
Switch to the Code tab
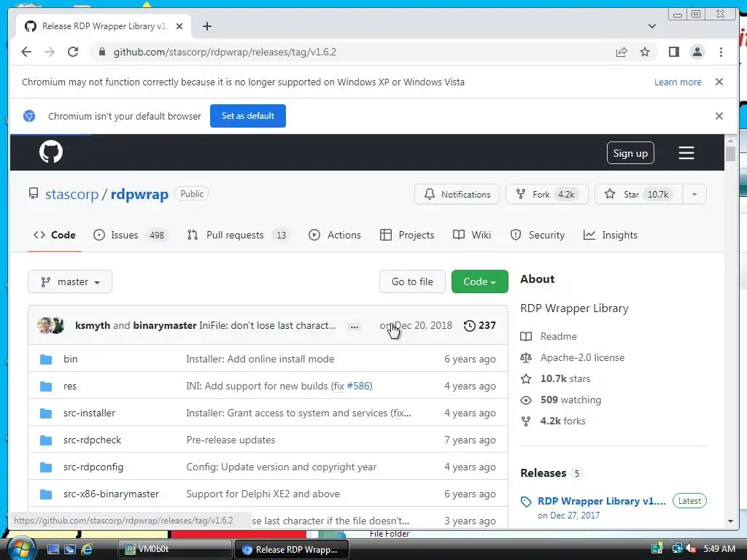coord(54,235)
